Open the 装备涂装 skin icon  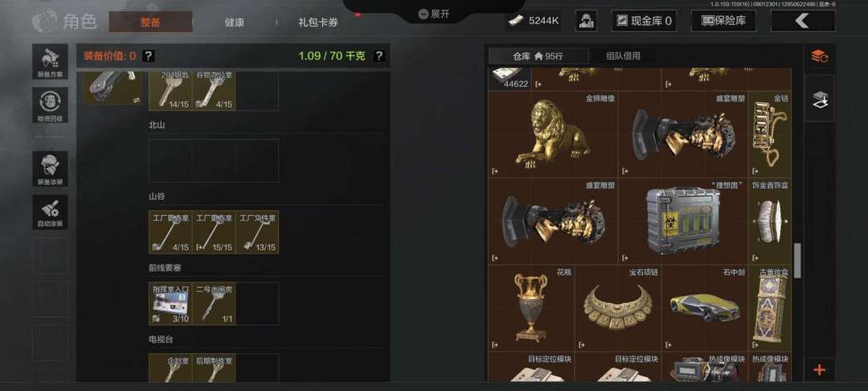50,169
